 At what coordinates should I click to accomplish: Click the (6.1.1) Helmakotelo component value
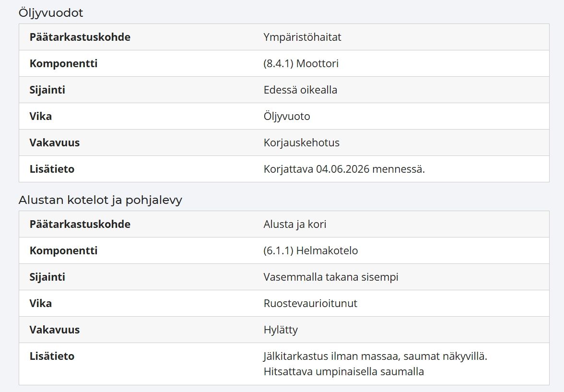click(x=311, y=250)
